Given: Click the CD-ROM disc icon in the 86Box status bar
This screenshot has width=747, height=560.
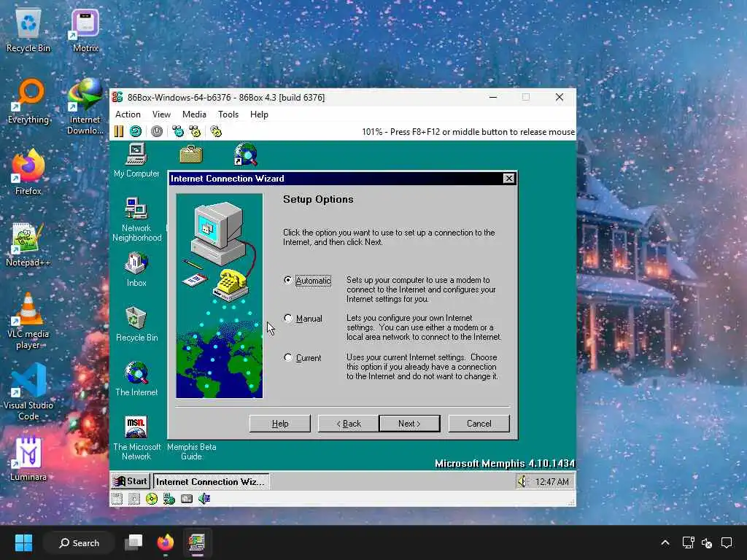Looking at the screenshot, I should tap(152, 499).
